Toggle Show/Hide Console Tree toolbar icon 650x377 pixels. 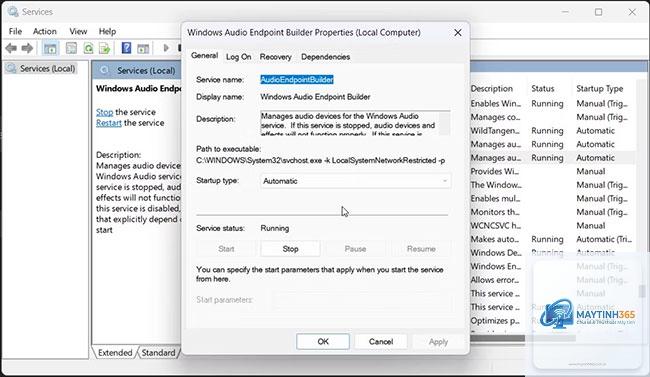coord(50,49)
